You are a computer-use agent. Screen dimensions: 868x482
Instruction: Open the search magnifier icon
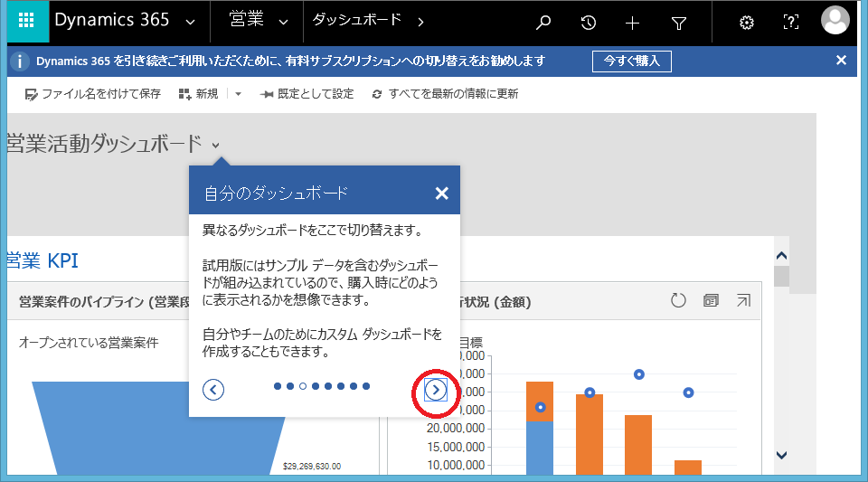point(543,22)
